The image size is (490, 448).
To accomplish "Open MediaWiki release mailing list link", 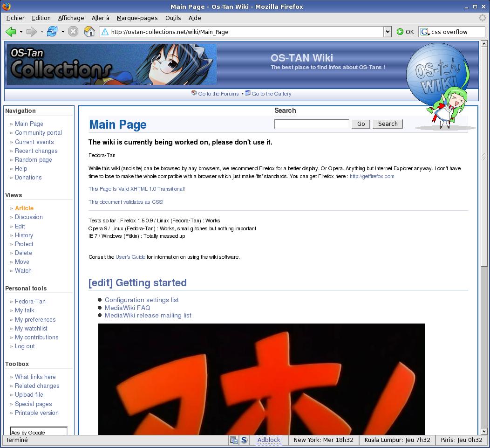I will [x=148, y=315].
